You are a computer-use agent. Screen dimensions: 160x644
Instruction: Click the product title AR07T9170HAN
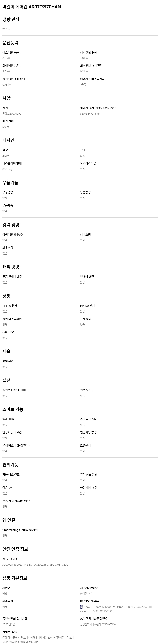32,7
